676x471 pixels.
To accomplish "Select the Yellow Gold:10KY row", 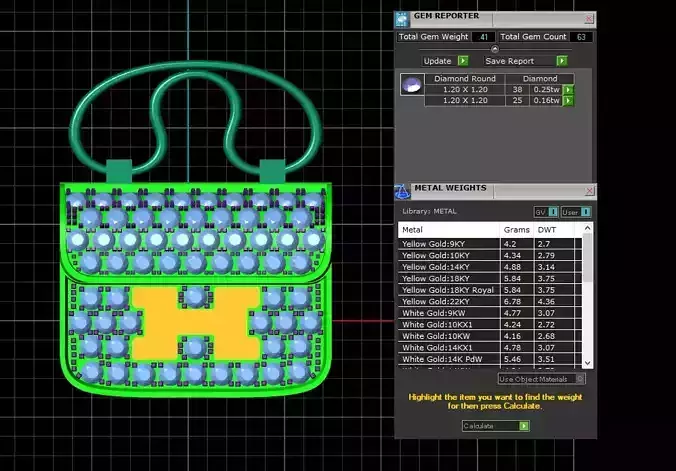I will click(490, 255).
